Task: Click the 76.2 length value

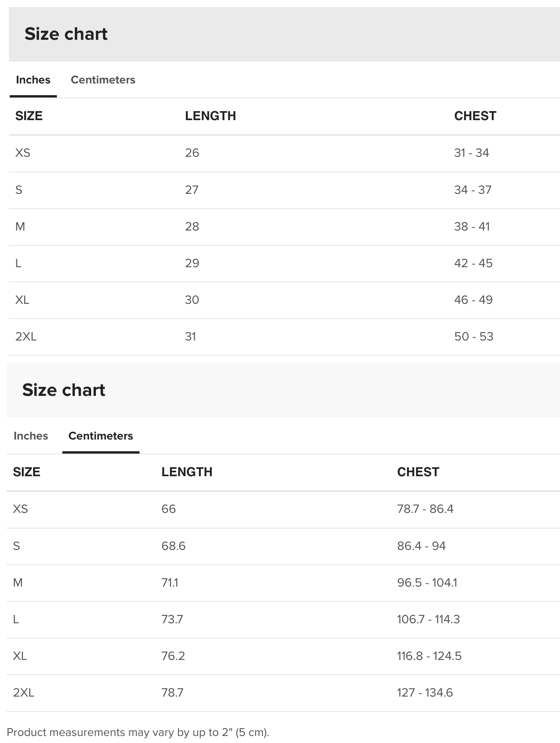Action: point(173,656)
